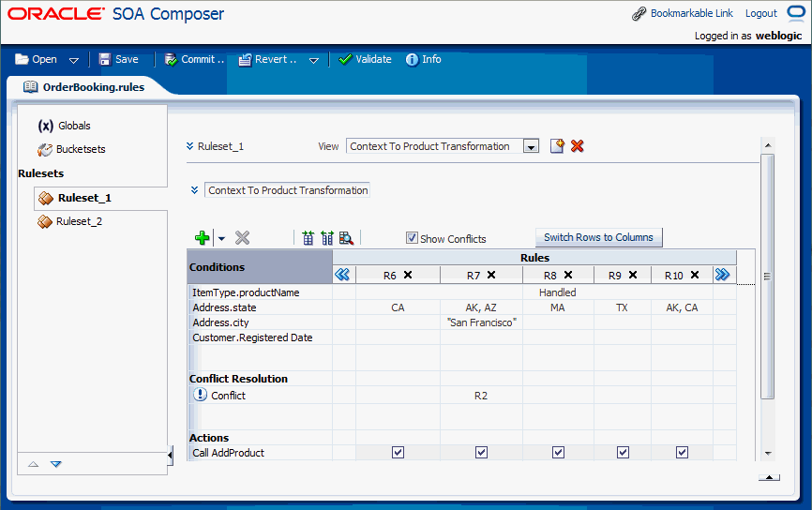
Task: Click the scroll down arrow of vertical scrollbar
Action: tap(768, 453)
